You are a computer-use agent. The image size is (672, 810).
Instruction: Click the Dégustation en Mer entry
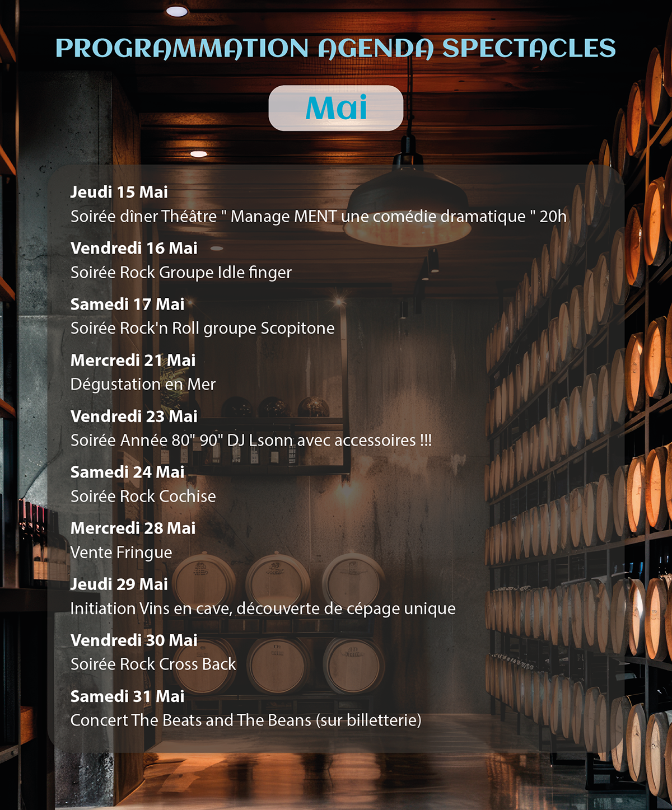(x=143, y=384)
